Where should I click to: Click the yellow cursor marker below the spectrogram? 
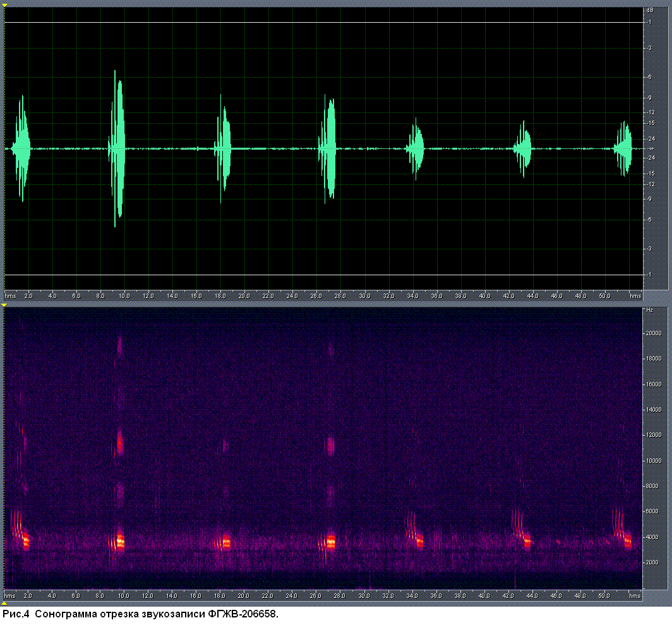(4, 604)
